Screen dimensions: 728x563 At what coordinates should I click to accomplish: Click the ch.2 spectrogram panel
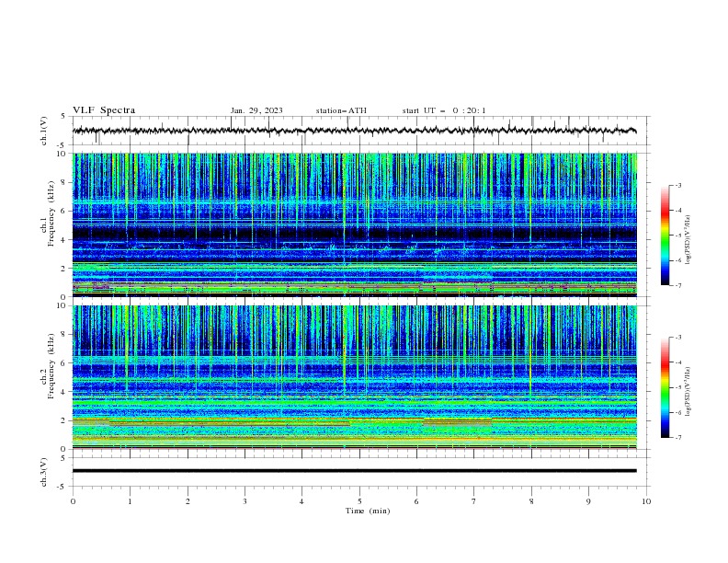point(355,377)
